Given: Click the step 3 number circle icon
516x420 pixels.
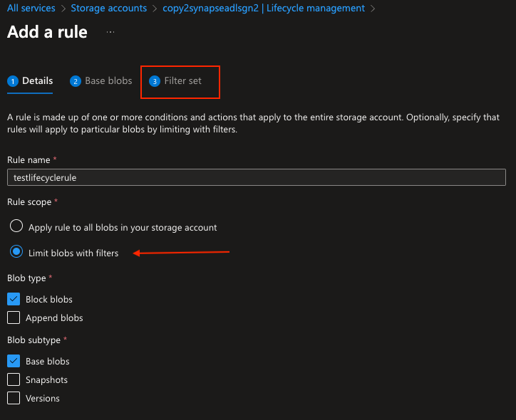Looking at the screenshot, I should (x=155, y=81).
